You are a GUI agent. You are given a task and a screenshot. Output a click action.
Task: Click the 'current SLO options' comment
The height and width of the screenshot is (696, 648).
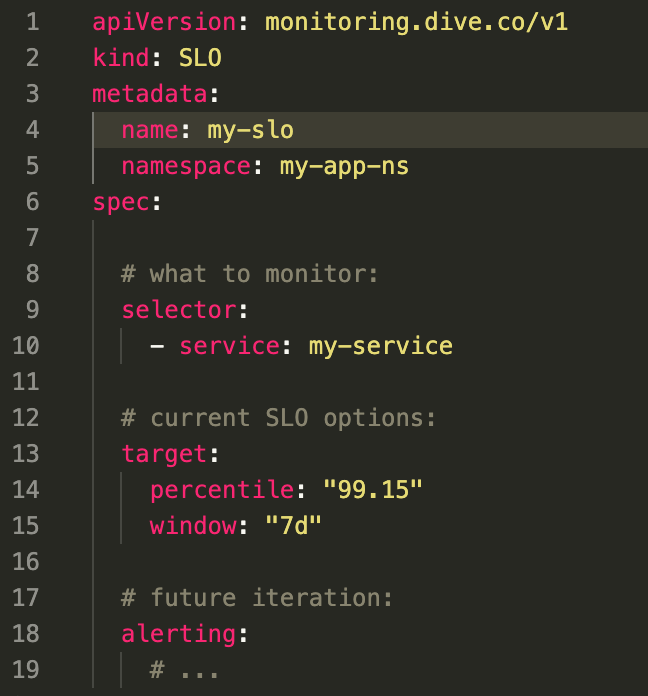click(278, 418)
